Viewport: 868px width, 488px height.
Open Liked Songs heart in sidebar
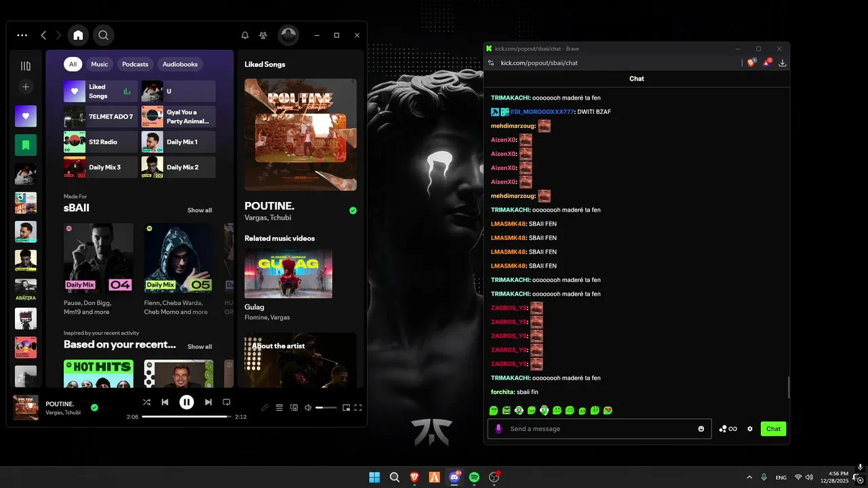(x=26, y=116)
